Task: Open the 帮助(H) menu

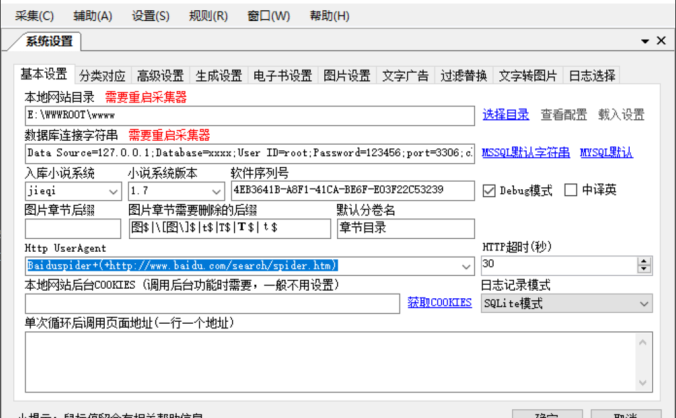Action: click(x=329, y=16)
